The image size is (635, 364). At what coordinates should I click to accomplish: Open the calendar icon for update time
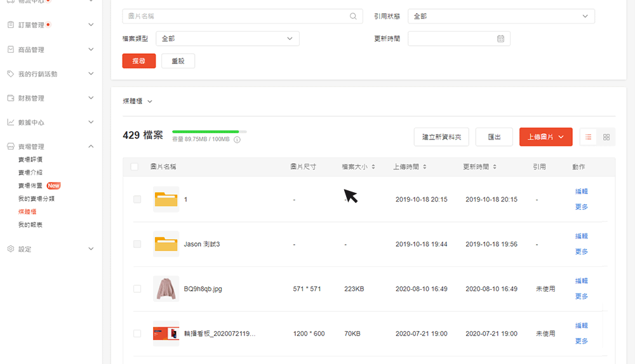[x=500, y=39]
